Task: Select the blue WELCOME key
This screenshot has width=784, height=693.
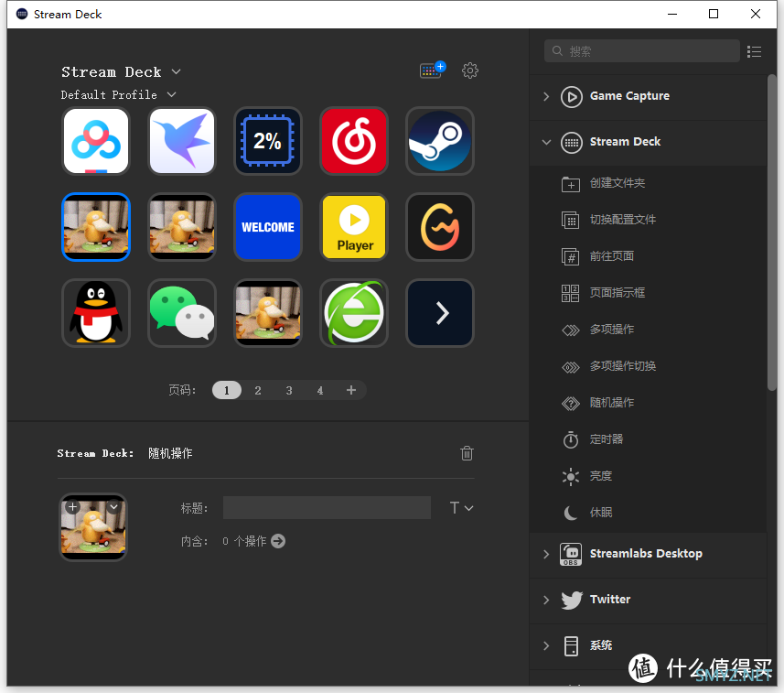Action: pos(268,227)
